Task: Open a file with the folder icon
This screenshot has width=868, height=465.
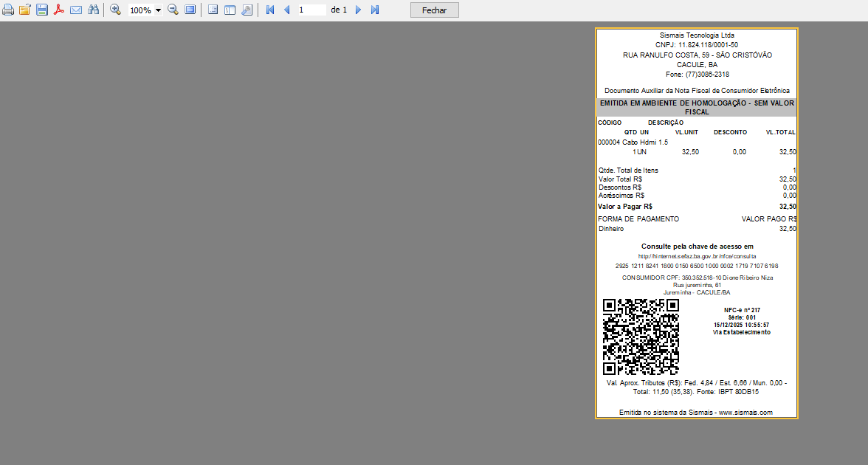Action: [25, 10]
